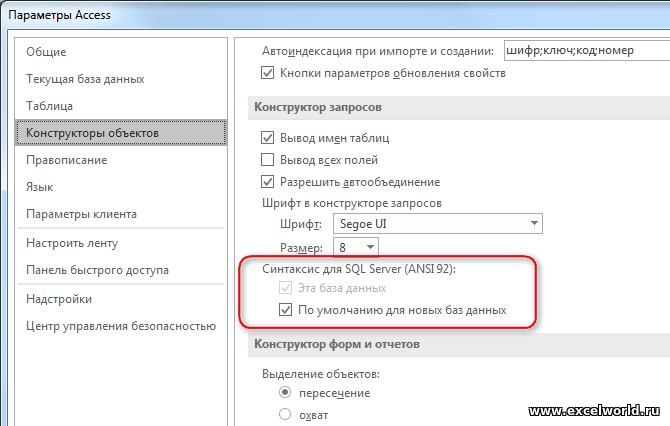Open Настроить ленту settings

tap(72, 243)
